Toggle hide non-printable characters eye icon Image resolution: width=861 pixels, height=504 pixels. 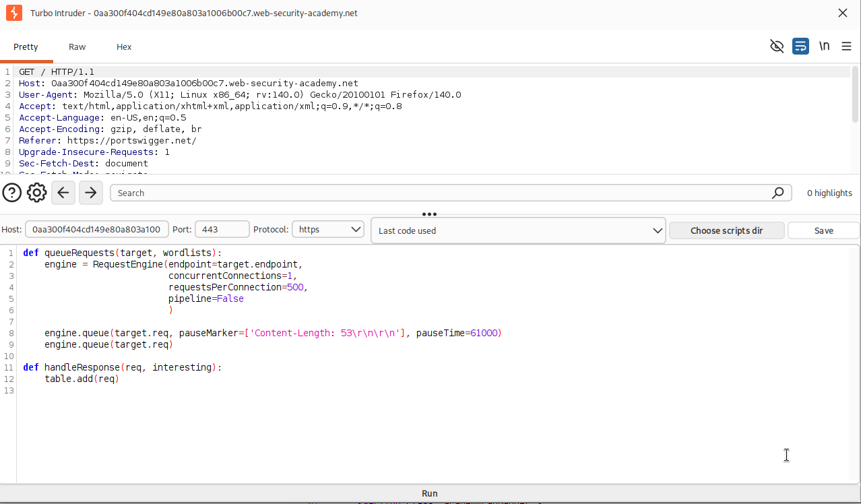pos(777,46)
